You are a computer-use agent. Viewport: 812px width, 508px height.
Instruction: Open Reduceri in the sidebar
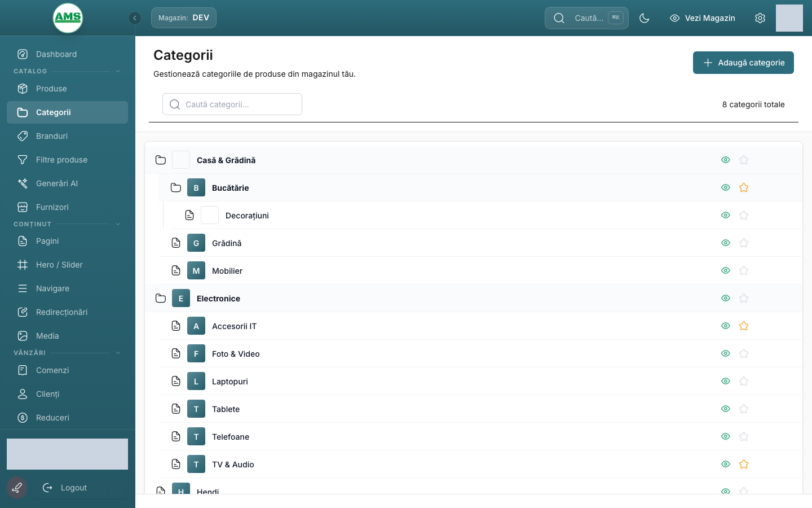(x=68, y=418)
